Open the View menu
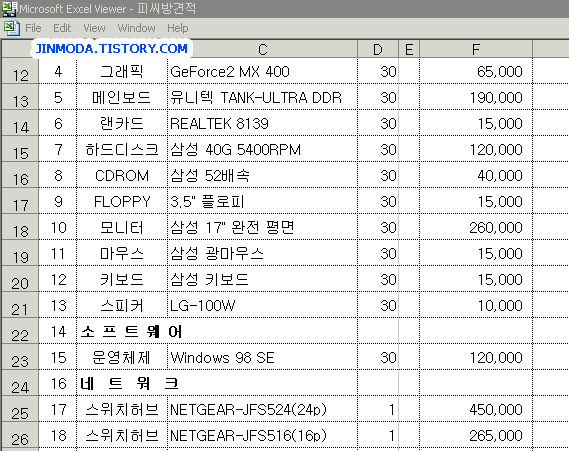 tap(94, 28)
